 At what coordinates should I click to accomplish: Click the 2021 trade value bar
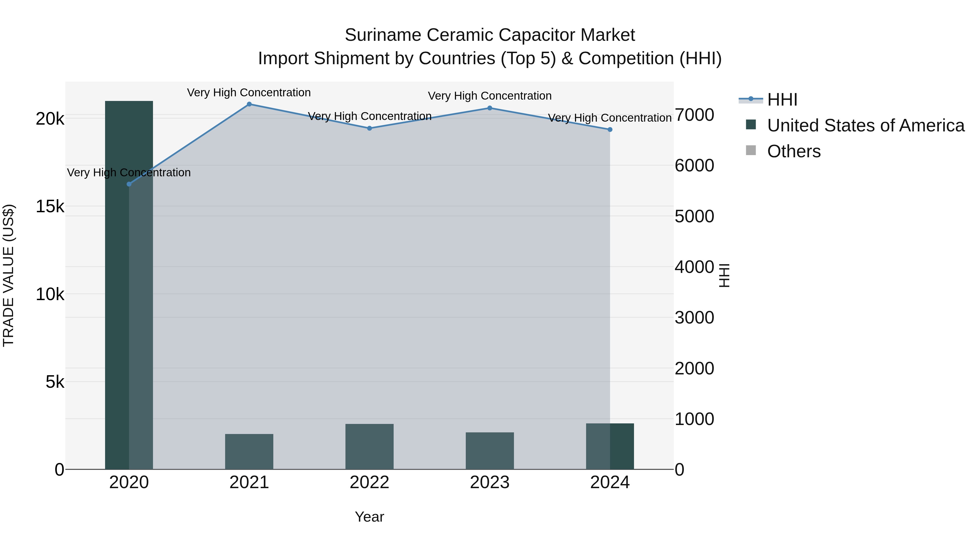249,452
